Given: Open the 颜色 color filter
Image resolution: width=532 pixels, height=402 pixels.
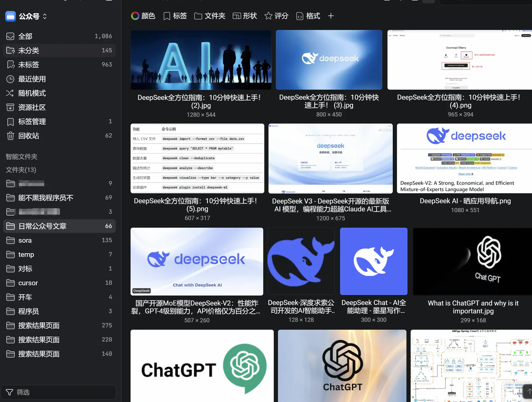Looking at the screenshot, I should [x=143, y=16].
